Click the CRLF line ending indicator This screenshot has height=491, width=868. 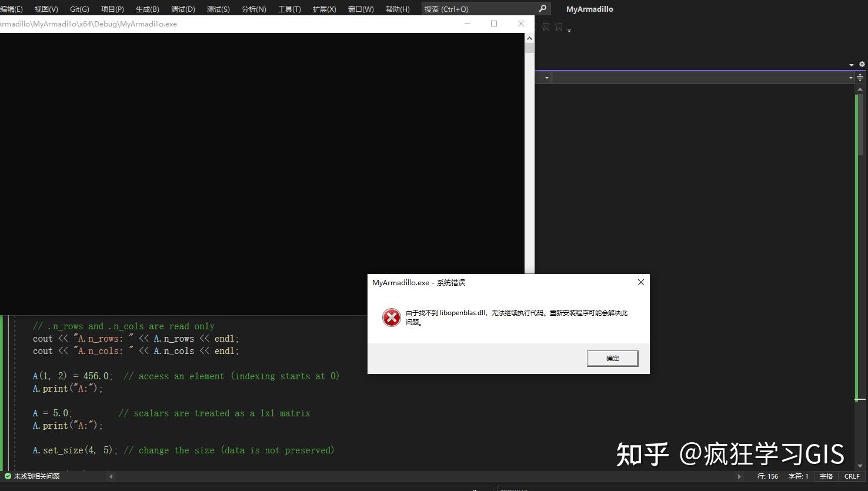pyautogui.click(x=851, y=476)
